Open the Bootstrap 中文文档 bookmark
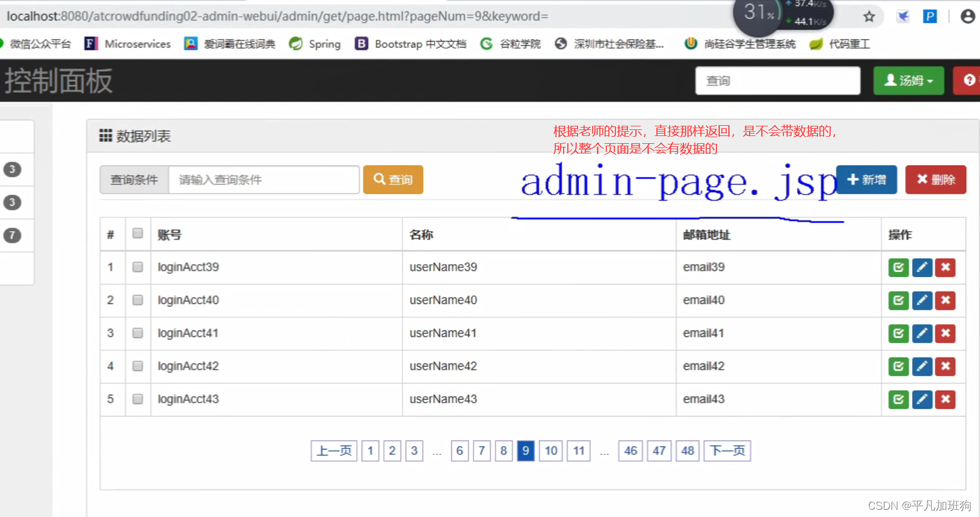This screenshot has width=980, height=517. (x=411, y=44)
